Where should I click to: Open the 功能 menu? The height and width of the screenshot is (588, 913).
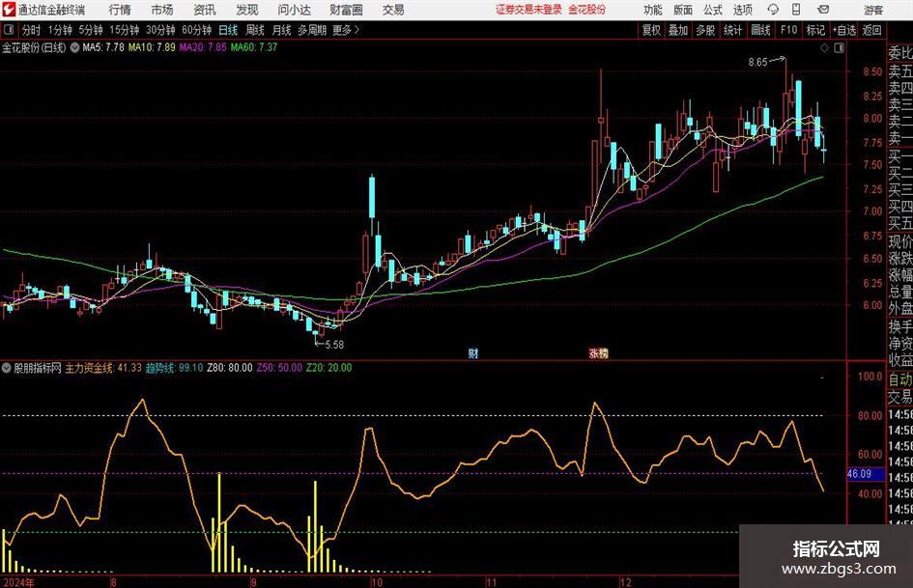tap(653, 10)
